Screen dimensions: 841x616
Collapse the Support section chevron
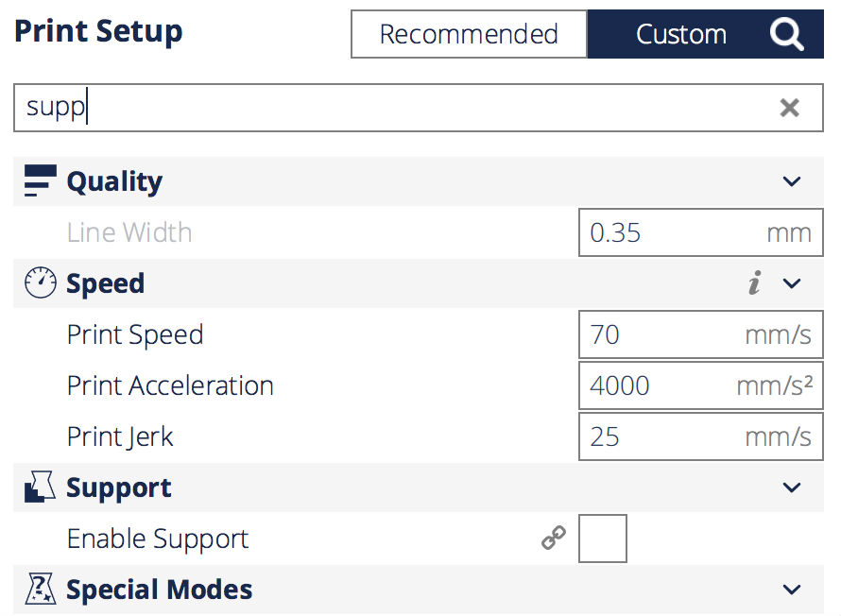coord(792,488)
